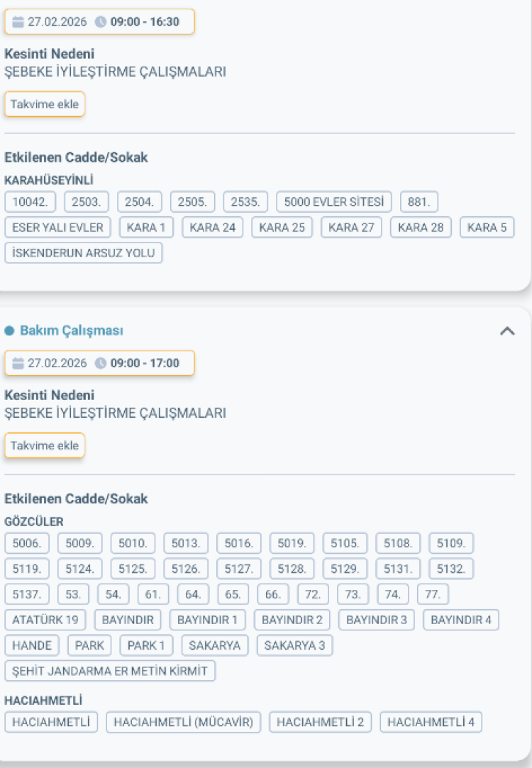The height and width of the screenshot is (768, 532).
Task: Click the ATATÜRK 19 street tag
Action: point(45,620)
